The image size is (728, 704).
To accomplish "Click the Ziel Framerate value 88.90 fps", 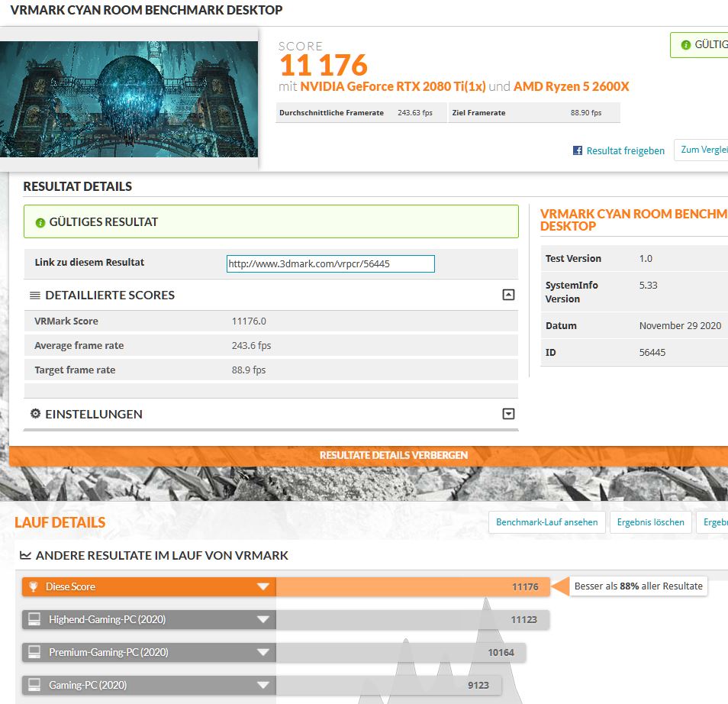I will pos(586,113).
